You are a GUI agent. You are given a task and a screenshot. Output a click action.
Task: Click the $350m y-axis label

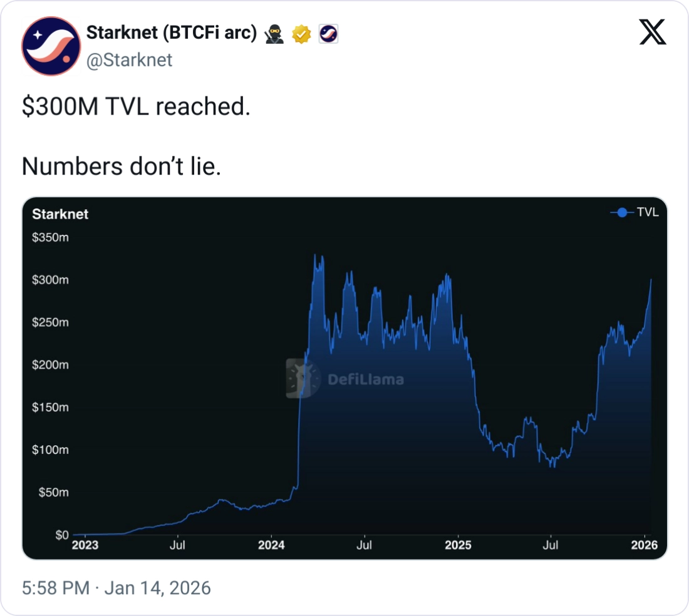tap(50, 238)
